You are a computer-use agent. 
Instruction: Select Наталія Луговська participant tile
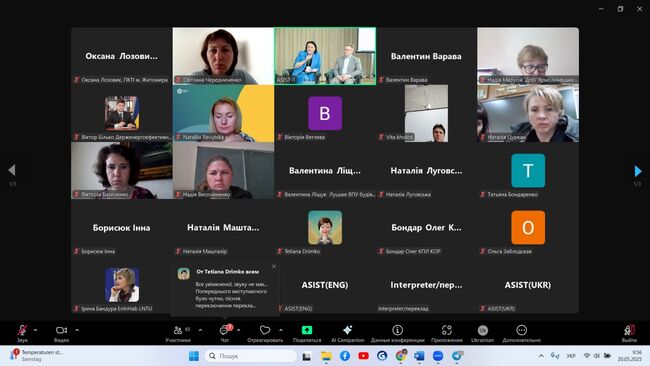coord(427,170)
